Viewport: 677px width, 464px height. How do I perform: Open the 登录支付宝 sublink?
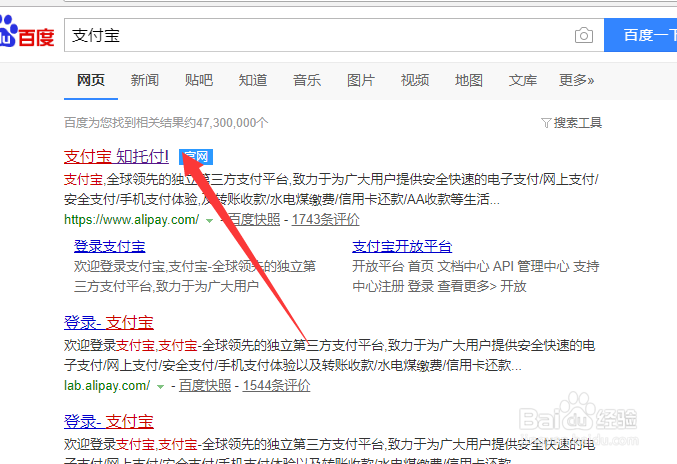(x=110, y=246)
